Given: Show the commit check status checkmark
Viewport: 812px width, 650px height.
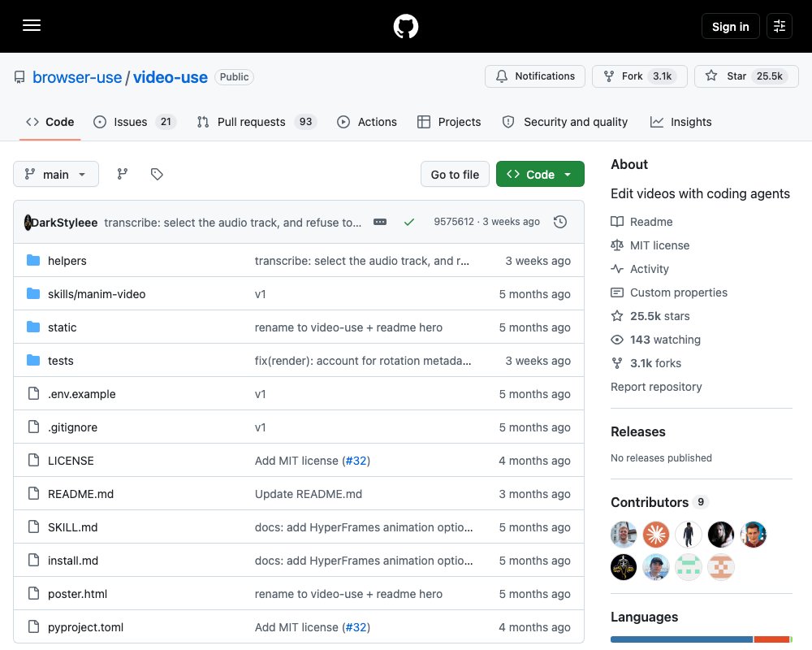Looking at the screenshot, I should (x=409, y=222).
